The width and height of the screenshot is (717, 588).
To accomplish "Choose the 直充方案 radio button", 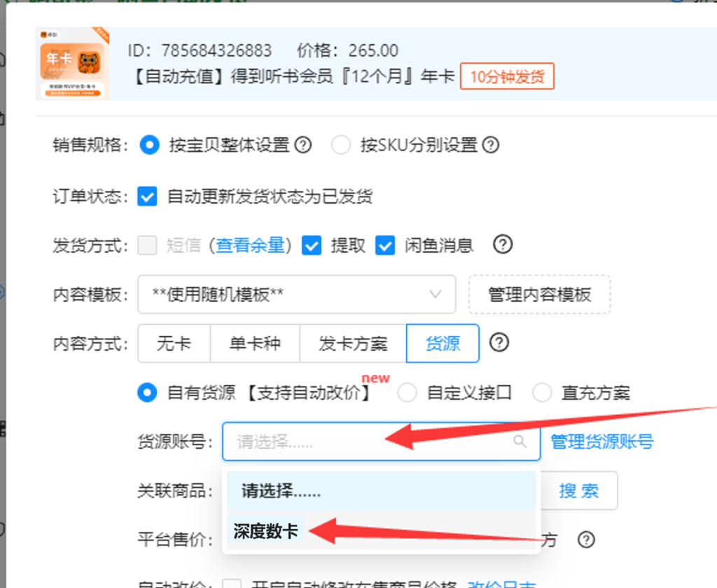I will (542, 393).
